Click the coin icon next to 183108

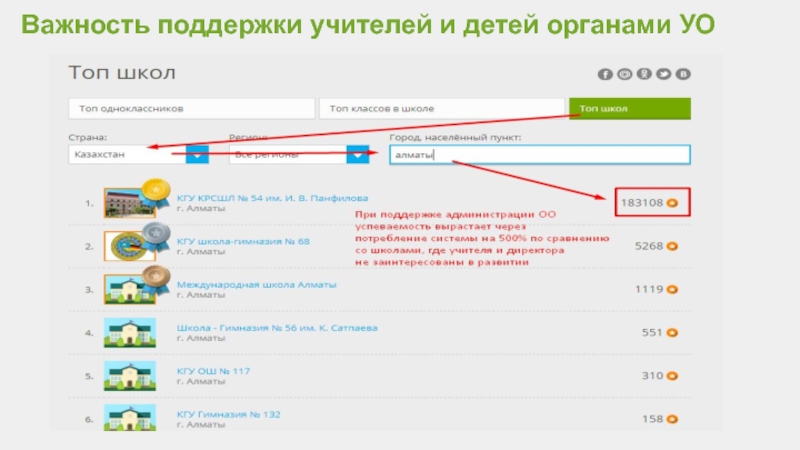click(x=672, y=203)
